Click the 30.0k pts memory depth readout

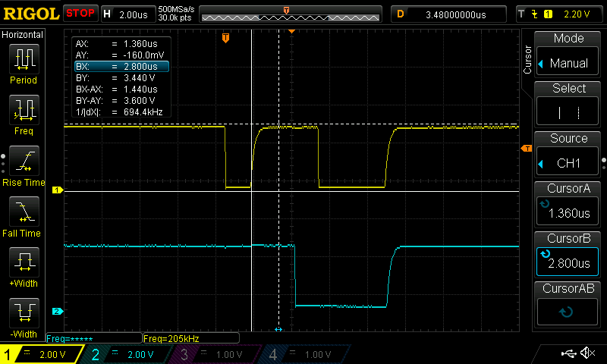pos(175,17)
